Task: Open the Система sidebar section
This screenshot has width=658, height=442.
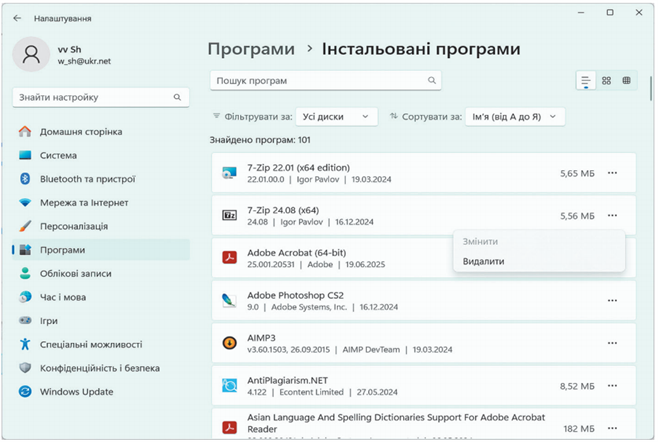Action: (101, 155)
